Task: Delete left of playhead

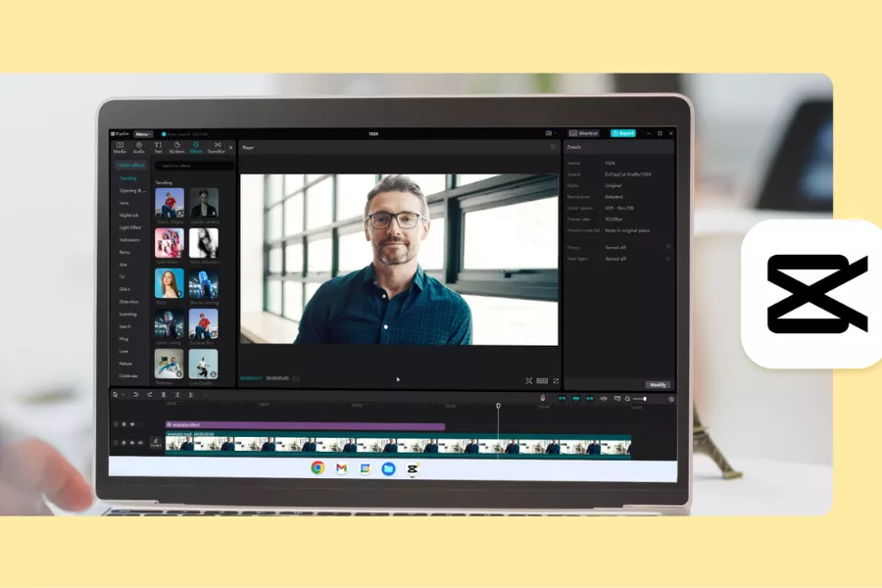Action: pyautogui.click(x=177, y=395)
